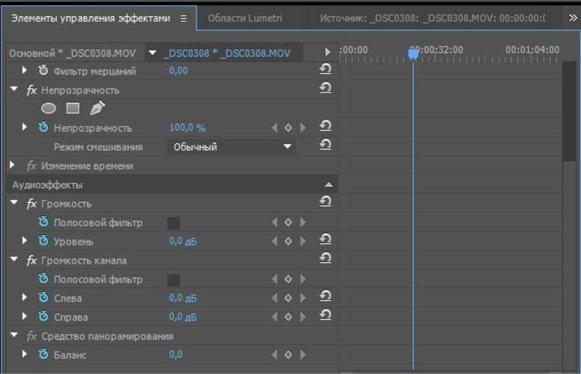
Task: Create an ellipse mask
Action: (x=48, y=108)
